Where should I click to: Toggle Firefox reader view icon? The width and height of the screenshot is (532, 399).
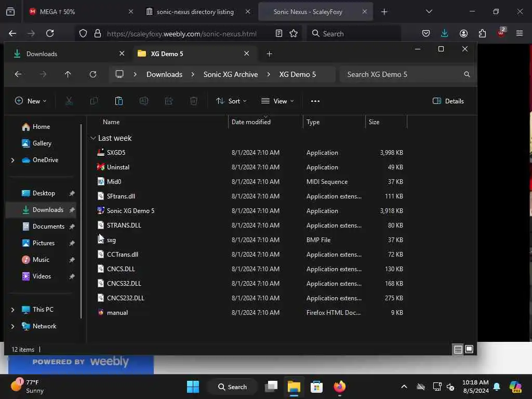pos(279,33)
